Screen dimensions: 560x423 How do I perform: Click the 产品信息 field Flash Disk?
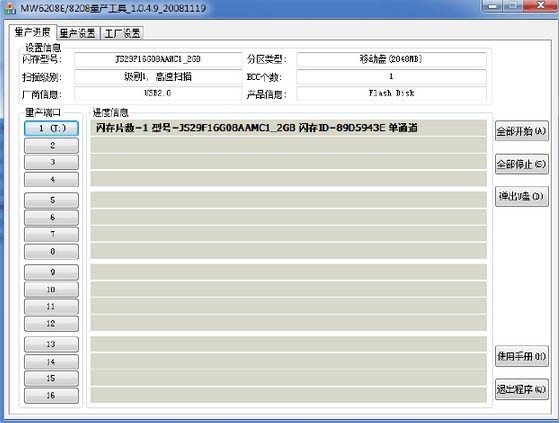pyautogui.click(x=391, y=94)
